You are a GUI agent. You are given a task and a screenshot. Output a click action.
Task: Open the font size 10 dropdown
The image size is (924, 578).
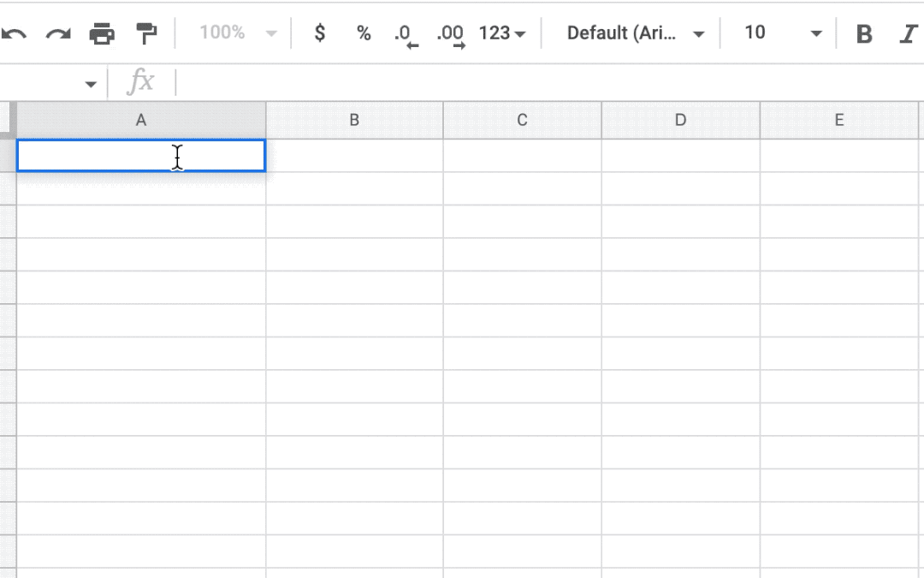point(782,33)
